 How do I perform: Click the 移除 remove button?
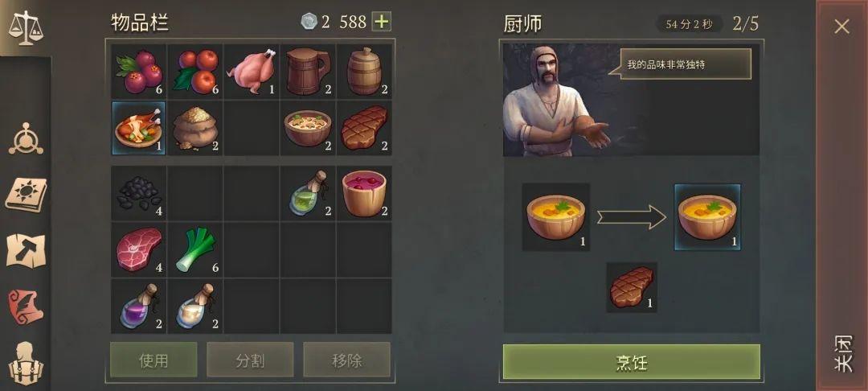(x=346, y=360)
